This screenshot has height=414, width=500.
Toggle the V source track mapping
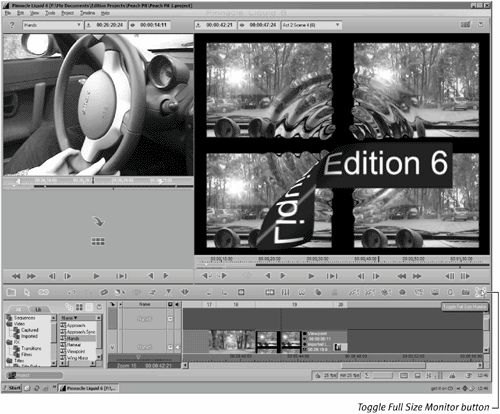(x=112, y=347)
